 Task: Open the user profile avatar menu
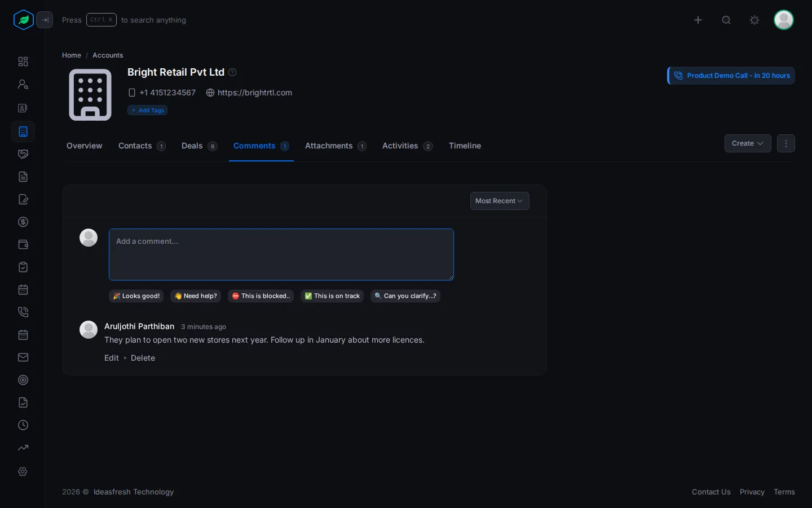[784, 20]
